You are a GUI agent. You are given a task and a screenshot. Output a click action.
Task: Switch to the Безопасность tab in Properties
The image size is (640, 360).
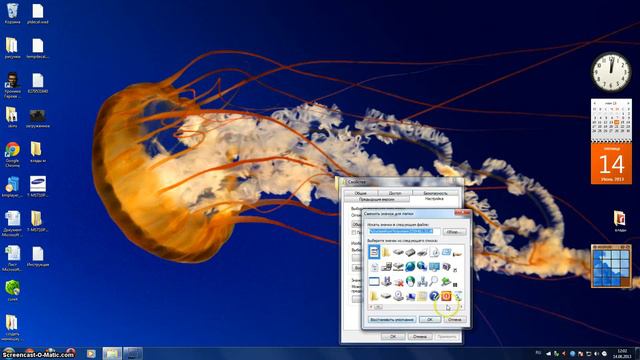point(435,193)
